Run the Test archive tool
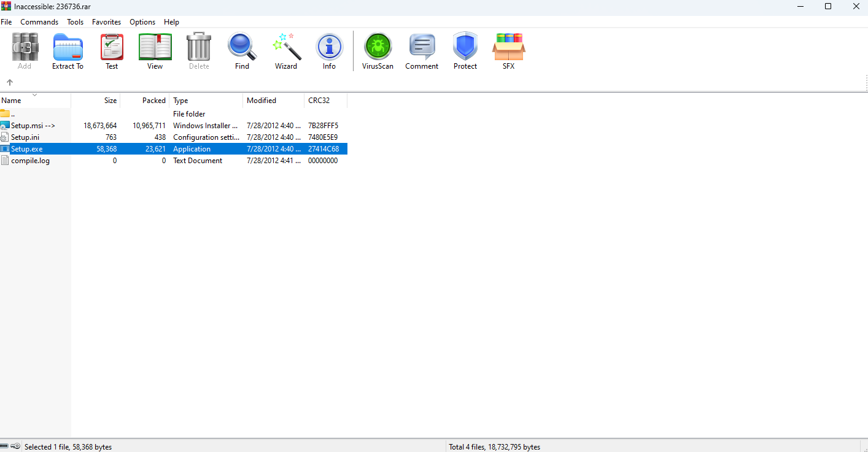868x452 pixels. [x=112, y=51]
